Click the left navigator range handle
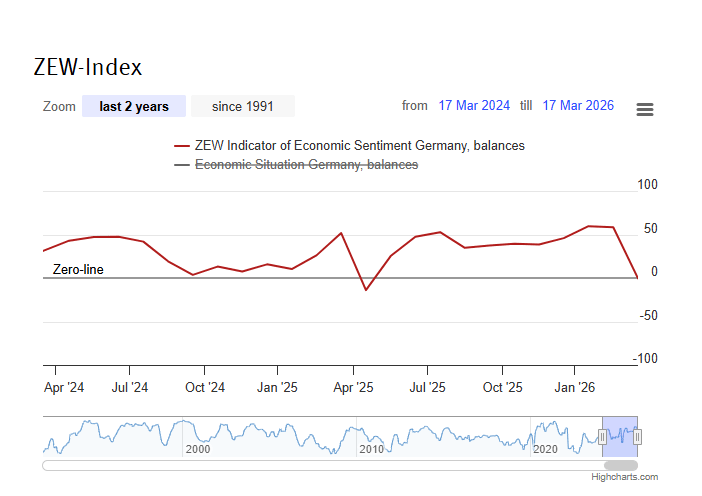Viewport: 702px width, 496px height. pyautogui.click(x=602, y=436)
